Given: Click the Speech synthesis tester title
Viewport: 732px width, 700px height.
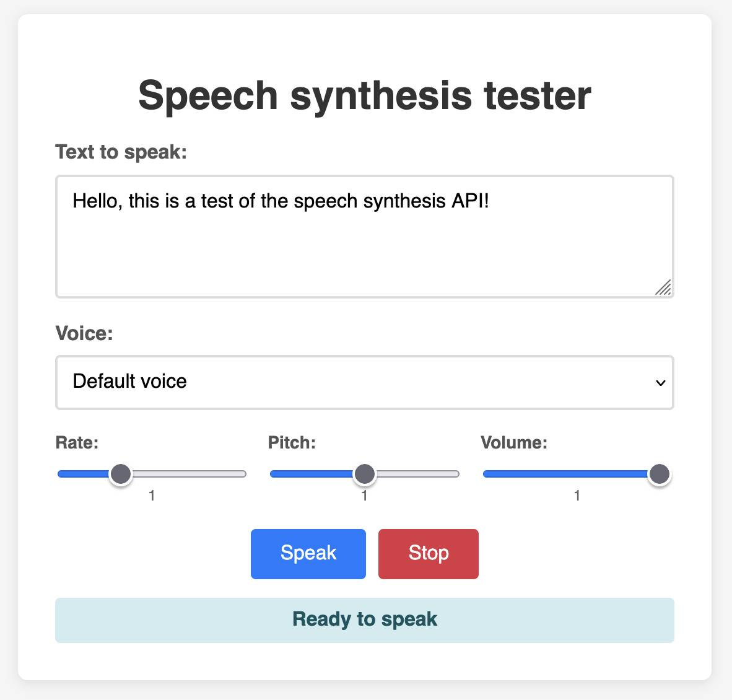Looking at the screenshot, I should click(x=365, y=95).
